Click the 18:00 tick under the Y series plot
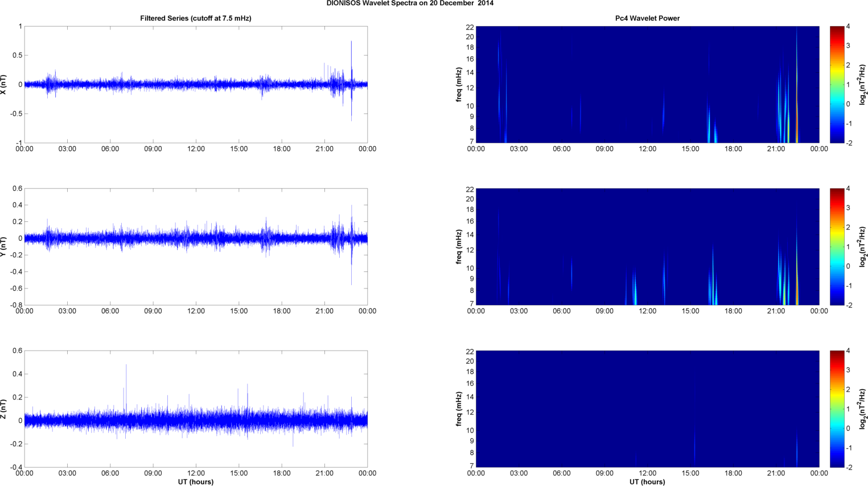The height and width of the screenshot is (486, 868). tap(282, 311)
